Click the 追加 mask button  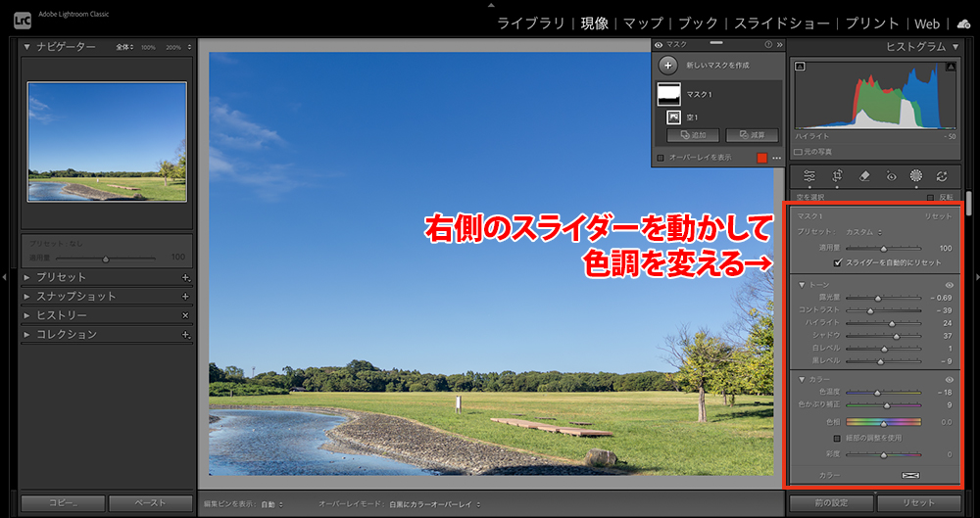[x=693, y=135]
